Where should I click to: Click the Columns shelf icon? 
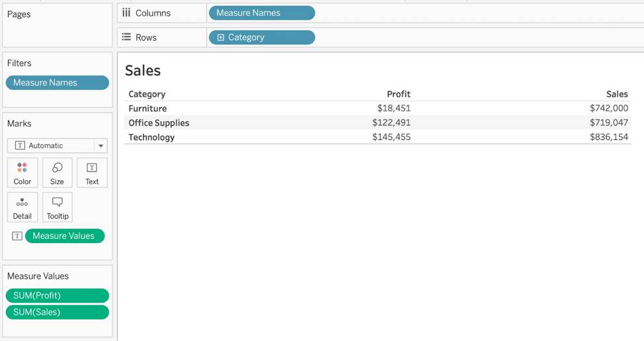point(126,13)
